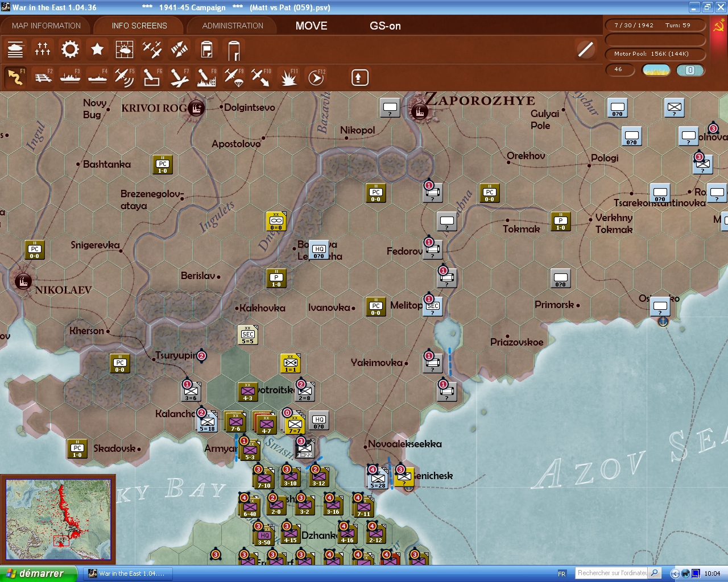
Task: Click the Soviet hammer and sickle flag
Action: coord(718,26)
